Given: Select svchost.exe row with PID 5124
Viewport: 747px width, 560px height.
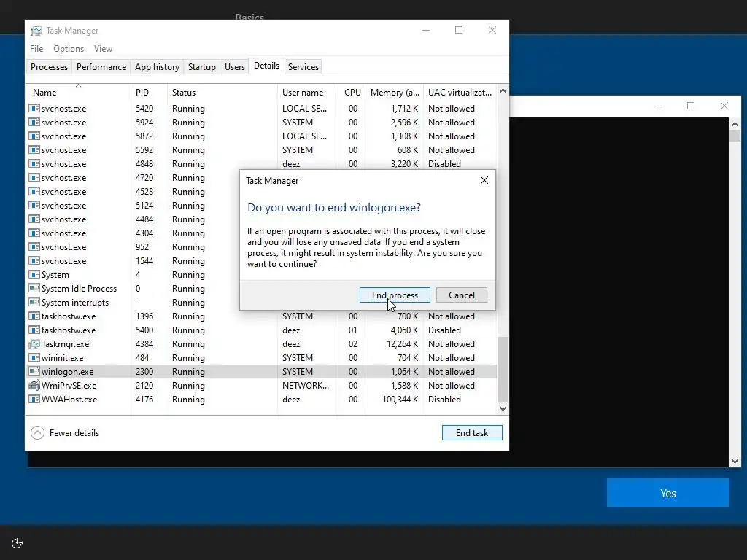Looking at the screenshot, I should coord(133,205).
